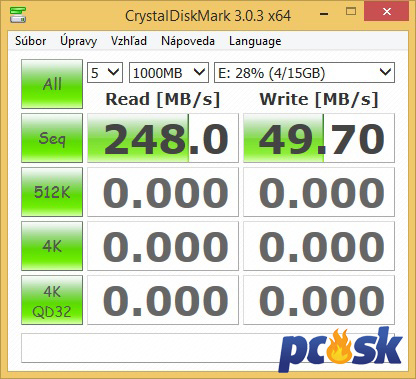Click the empty comment field at bottom

208,348
